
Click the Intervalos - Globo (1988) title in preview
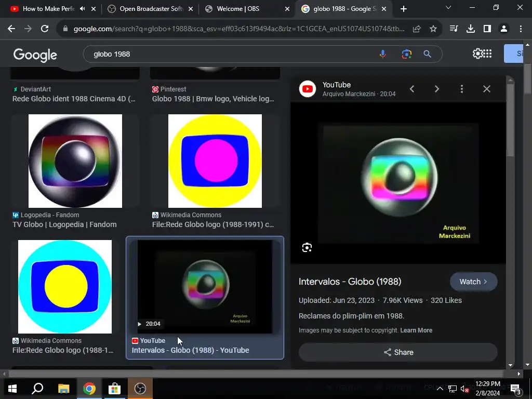point(350,282)
